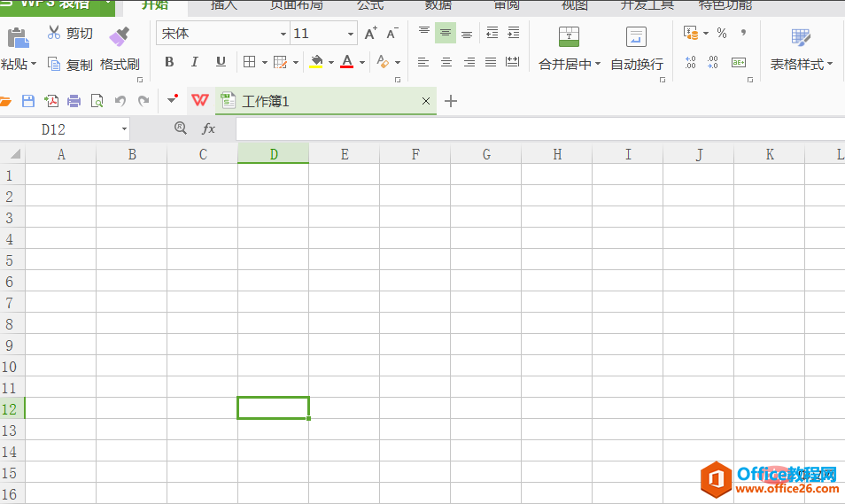Justify text alignment icon

click(x=491, y=62)
